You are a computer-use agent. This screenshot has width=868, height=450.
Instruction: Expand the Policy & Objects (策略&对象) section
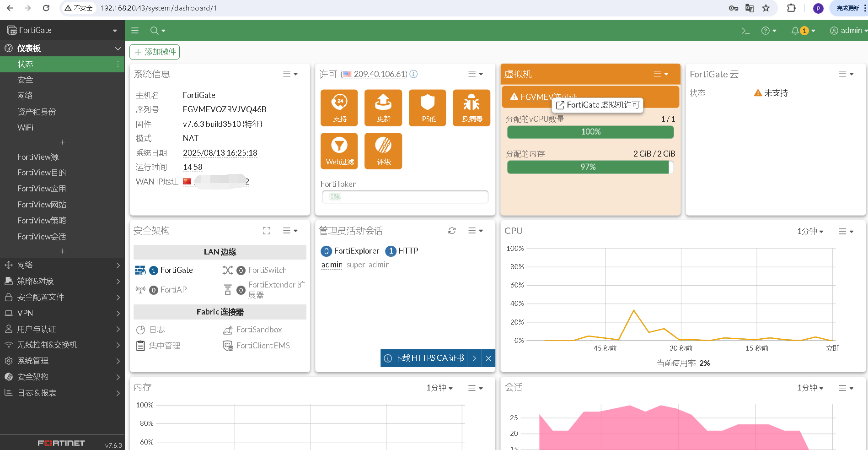pyautogui.click(x=62, y=281)
